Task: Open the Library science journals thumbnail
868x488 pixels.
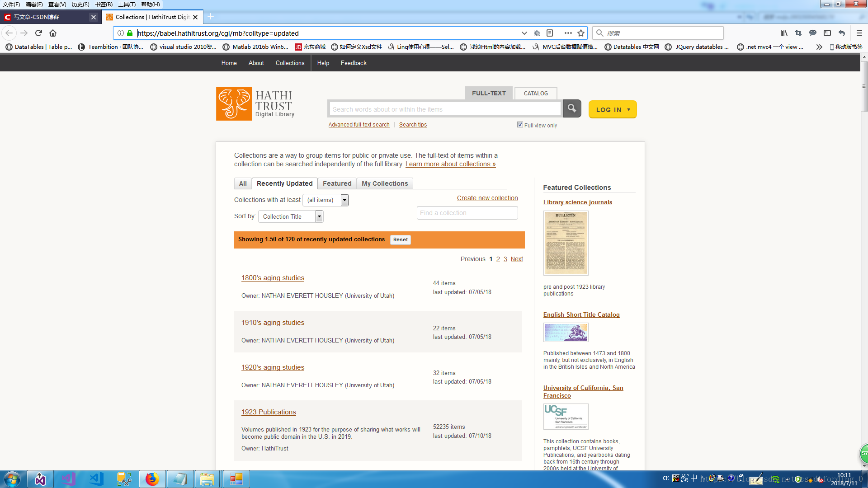Action: (566, 243)
